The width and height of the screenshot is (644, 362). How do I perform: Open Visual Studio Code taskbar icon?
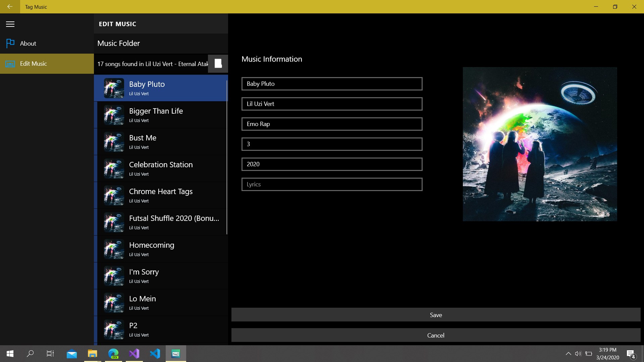pos(155,354)
